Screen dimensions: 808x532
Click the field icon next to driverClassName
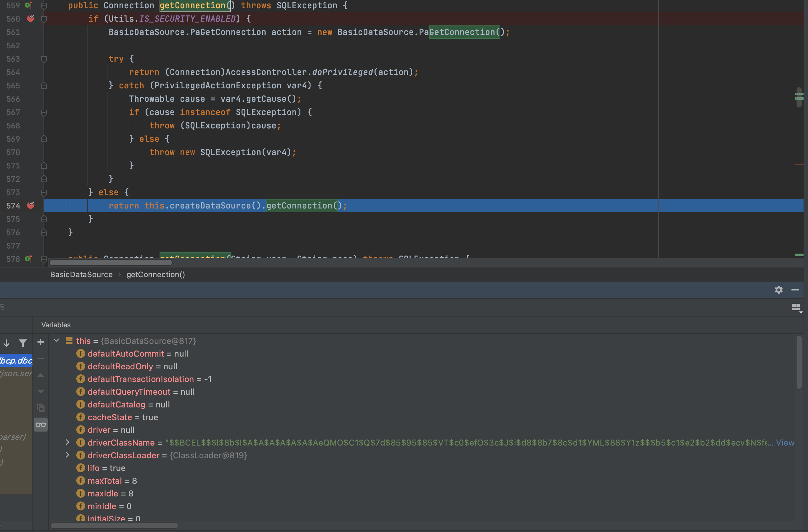pyautogui.click(x=80, y=442)
